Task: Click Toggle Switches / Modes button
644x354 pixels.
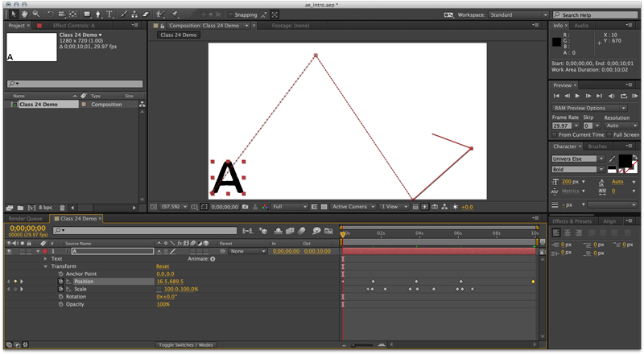Action: [186, 345]
